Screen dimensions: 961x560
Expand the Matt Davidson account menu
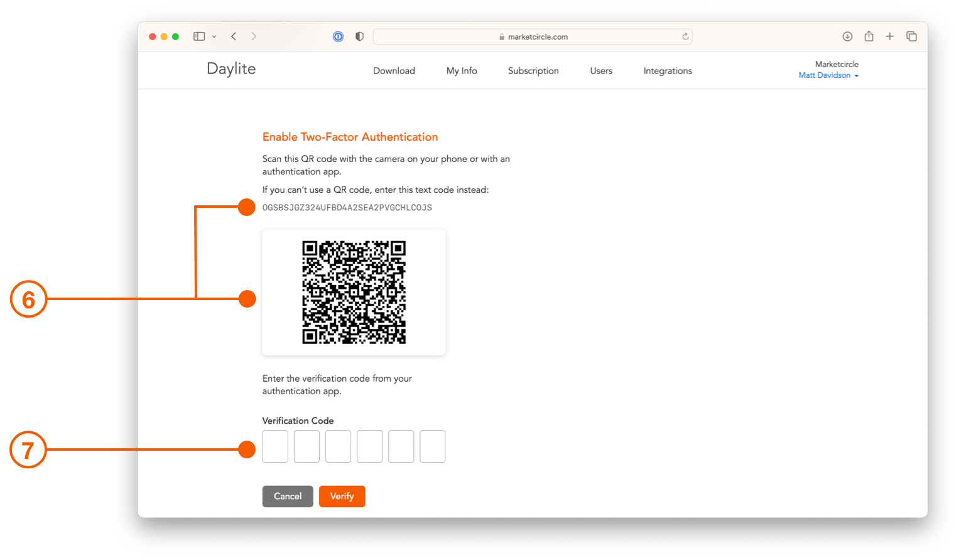(x=828, y=75)
